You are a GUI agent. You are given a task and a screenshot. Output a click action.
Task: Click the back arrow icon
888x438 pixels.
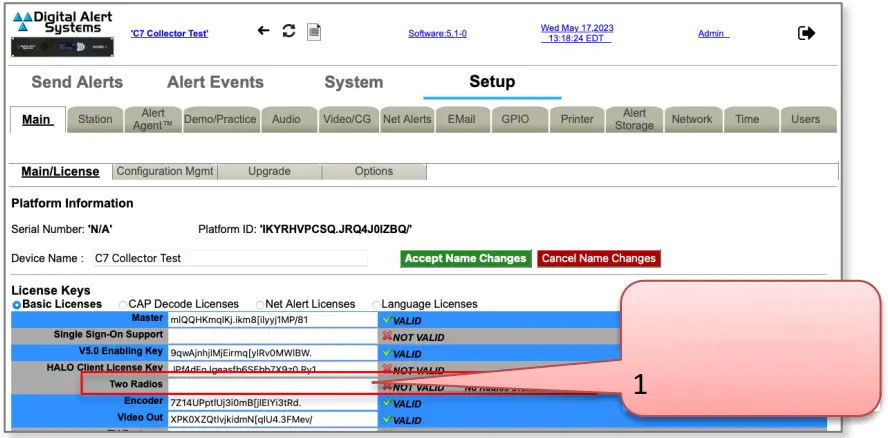pyautogui.click(x=263, y=31)
